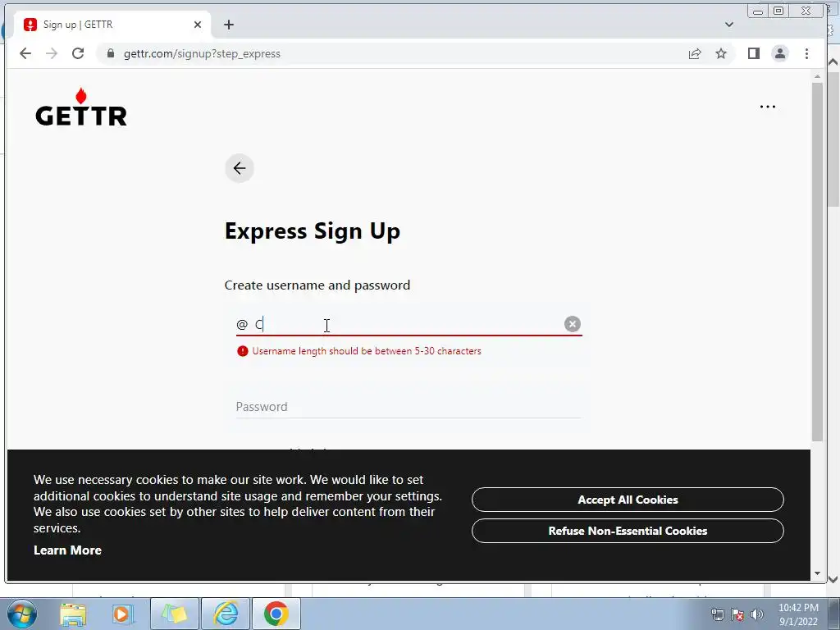Open the Chrome profile avatar
The height and width of the screenshot is (630, 840).
pyautogui.click(x=780, y=53)
